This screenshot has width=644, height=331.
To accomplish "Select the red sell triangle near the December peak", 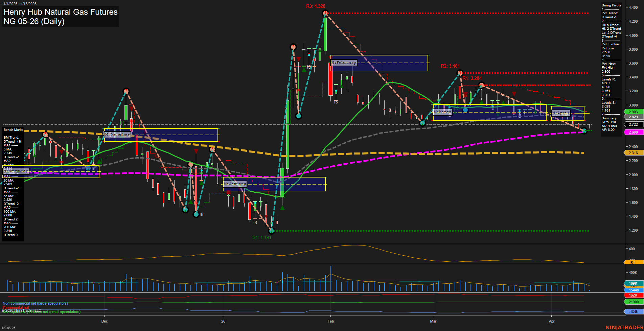I will click(x=131, y=109).
